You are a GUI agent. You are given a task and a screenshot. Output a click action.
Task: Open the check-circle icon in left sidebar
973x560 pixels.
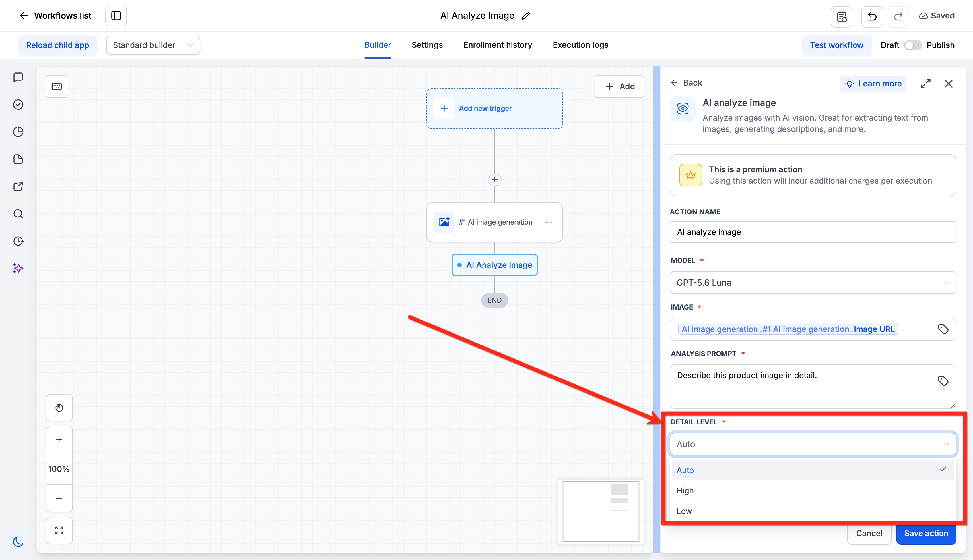18,105
